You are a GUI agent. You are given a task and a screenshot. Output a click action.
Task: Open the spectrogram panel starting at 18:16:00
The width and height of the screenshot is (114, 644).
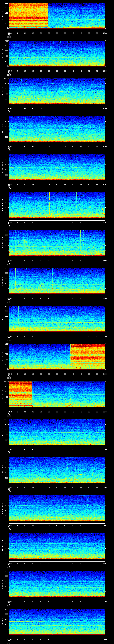(57, 91)
